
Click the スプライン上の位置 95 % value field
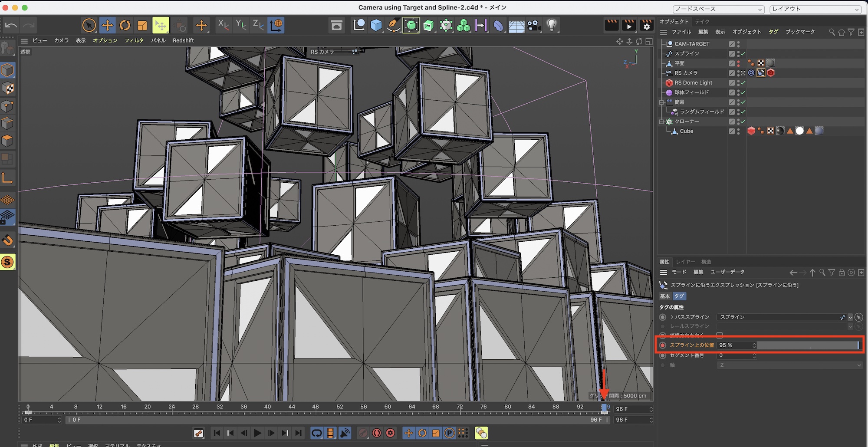point(733,345)
